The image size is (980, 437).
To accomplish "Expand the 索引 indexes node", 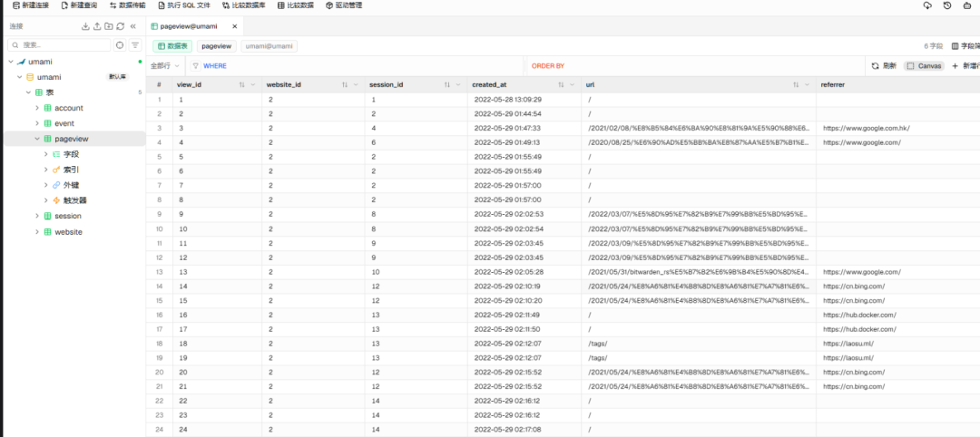I will 45,170.
